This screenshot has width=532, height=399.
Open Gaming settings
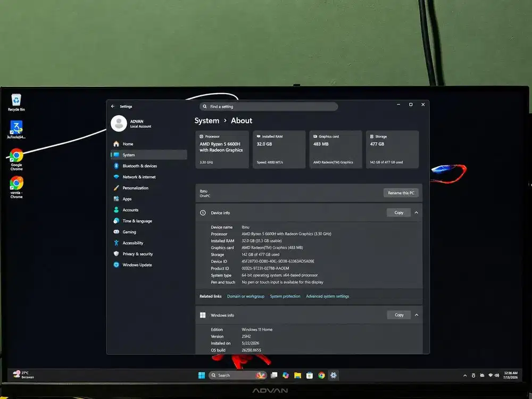(148, 232)
